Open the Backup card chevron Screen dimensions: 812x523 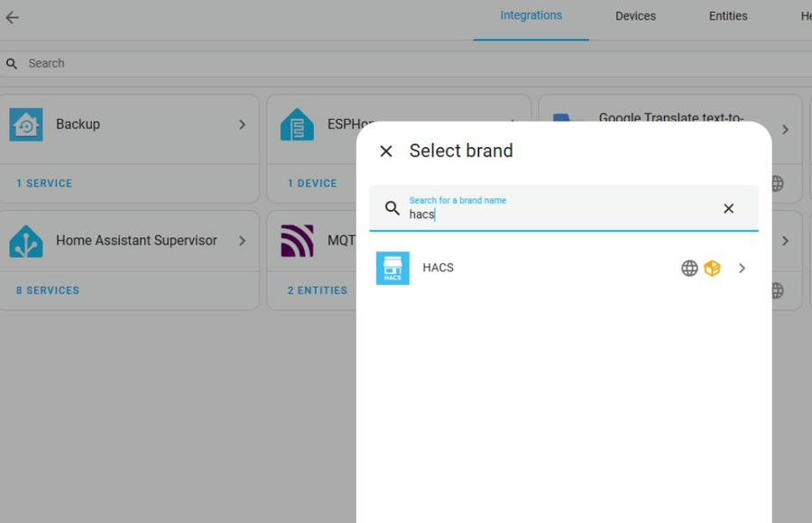click(242, 124)
